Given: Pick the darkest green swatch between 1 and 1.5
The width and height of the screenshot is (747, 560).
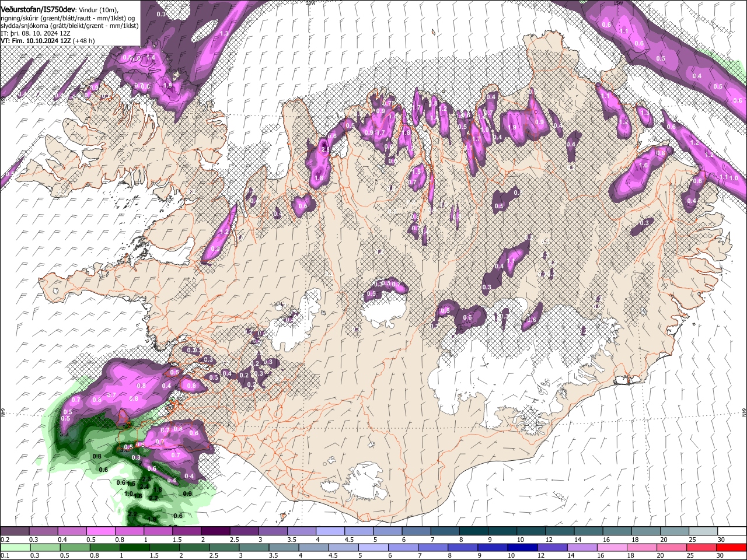Looking at the screenshot, I should pos(134,548).
